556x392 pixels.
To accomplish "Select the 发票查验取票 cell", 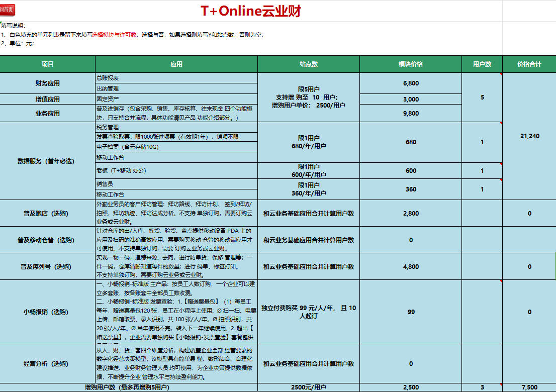I will click(x=176, y=137).
